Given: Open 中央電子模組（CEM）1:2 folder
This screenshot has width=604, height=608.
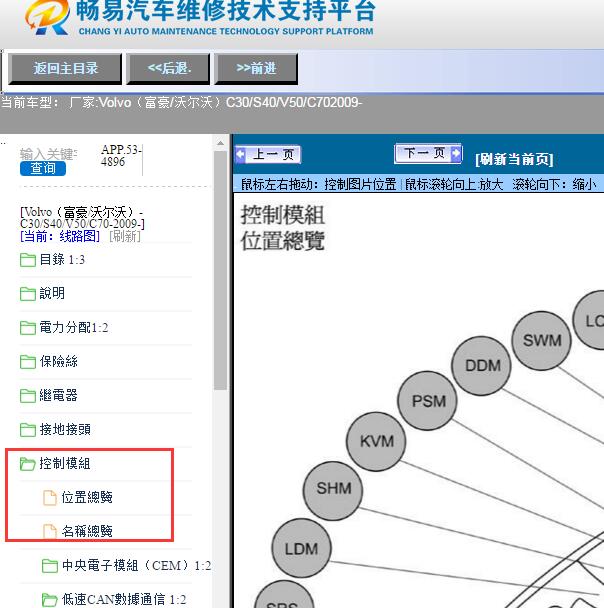Looking at the screenshot, I should [136, 566].
